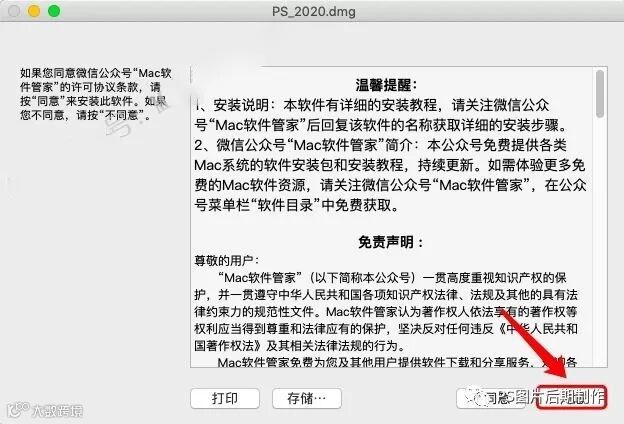Click the green zoom window button

(54, 11)
